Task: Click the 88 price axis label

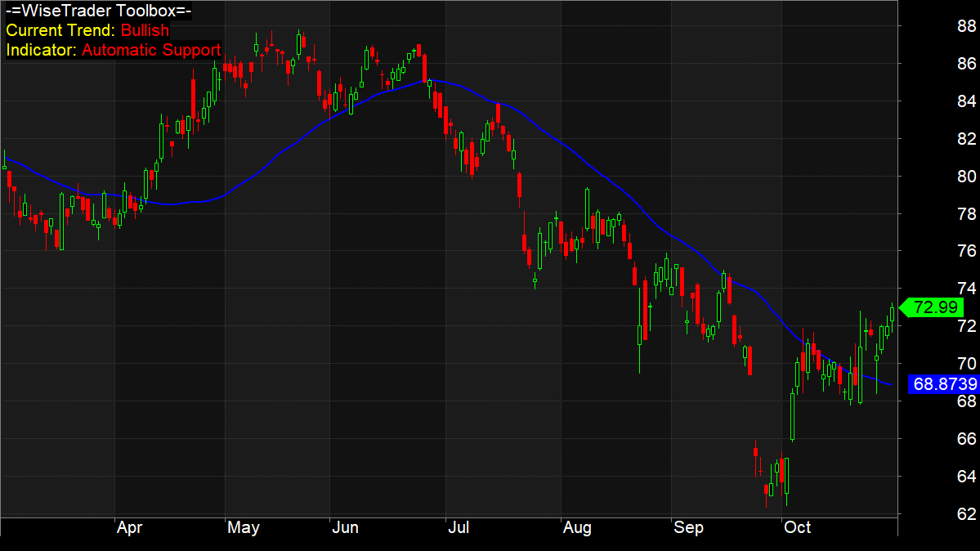Action: (966, 26)
